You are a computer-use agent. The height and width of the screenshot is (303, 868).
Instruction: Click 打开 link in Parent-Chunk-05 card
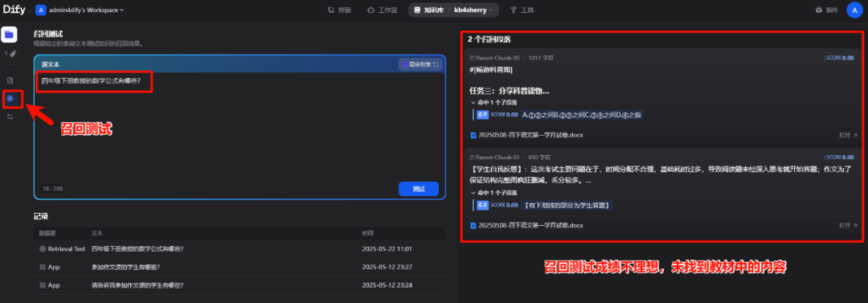coord(848,134)
